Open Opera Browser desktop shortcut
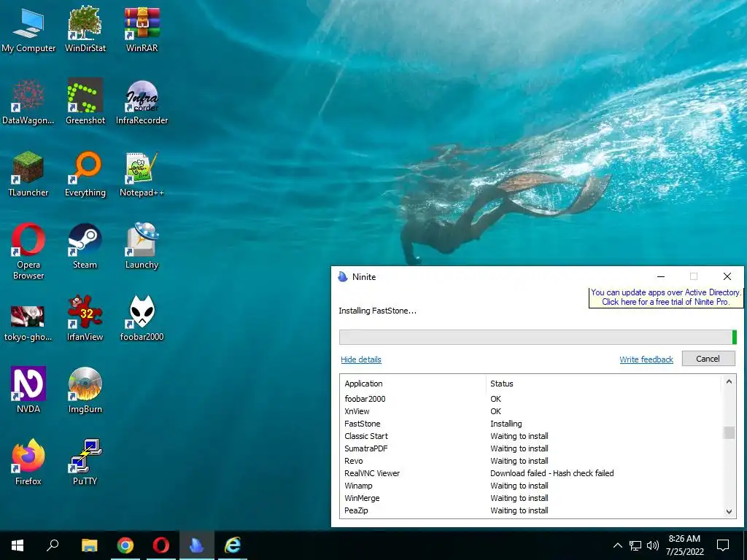The image size is (747, 560). (28, 252)
